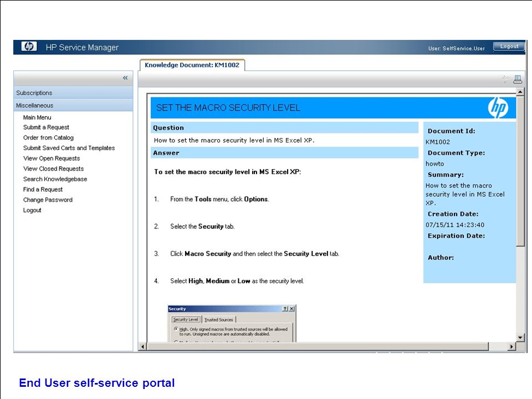The image size is (532, 399).
Task: Log out using the Logout button
Action: point(509,47)
